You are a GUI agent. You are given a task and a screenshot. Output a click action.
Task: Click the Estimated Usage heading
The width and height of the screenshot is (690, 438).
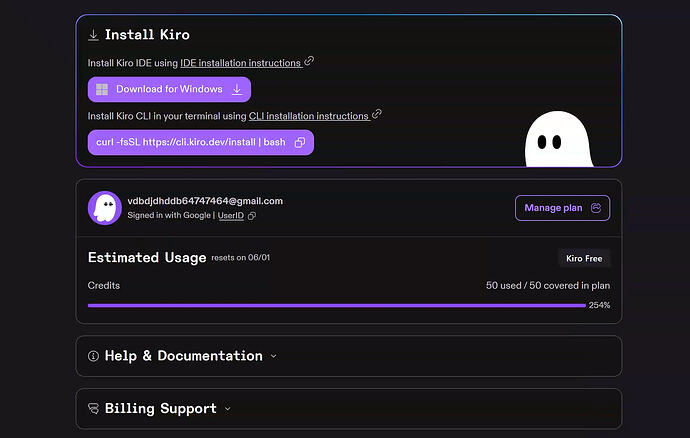tap(147, 258)
